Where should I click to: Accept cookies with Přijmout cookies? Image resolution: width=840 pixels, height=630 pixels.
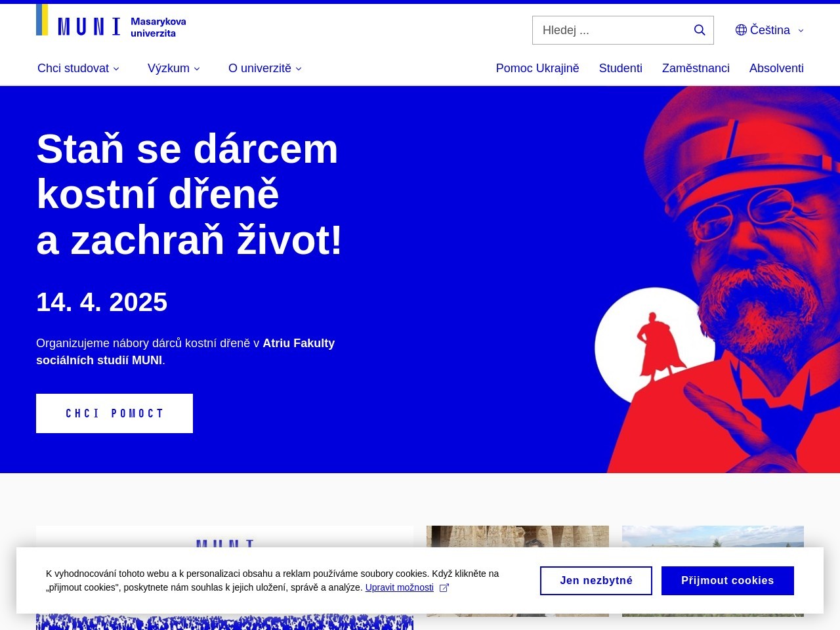(728, 581)
